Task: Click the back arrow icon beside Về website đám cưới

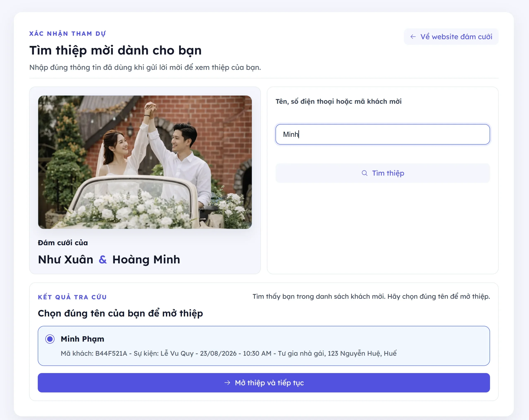Action: coord(413,37)
